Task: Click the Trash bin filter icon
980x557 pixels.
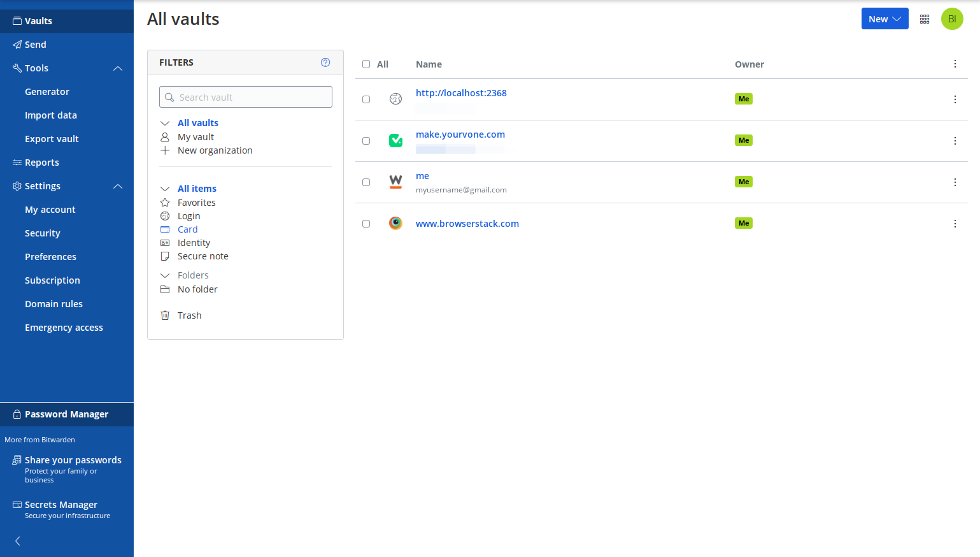Action: point(165,315)
